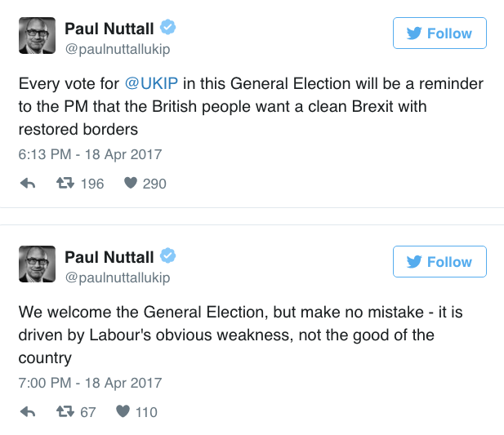
Task: Click profile photo on the first tweet
Action: (37, 36)
